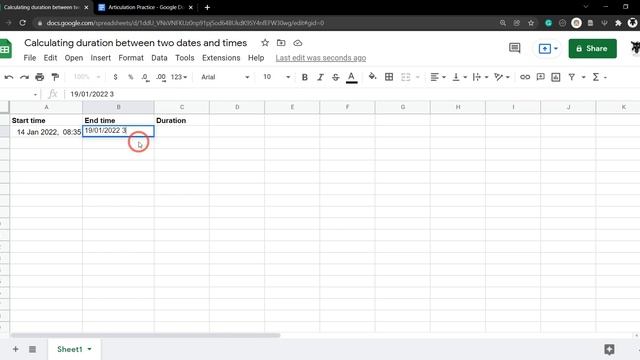640x360 pixels.
Task: Open the text color picker
Action: (x=351, y=77)
